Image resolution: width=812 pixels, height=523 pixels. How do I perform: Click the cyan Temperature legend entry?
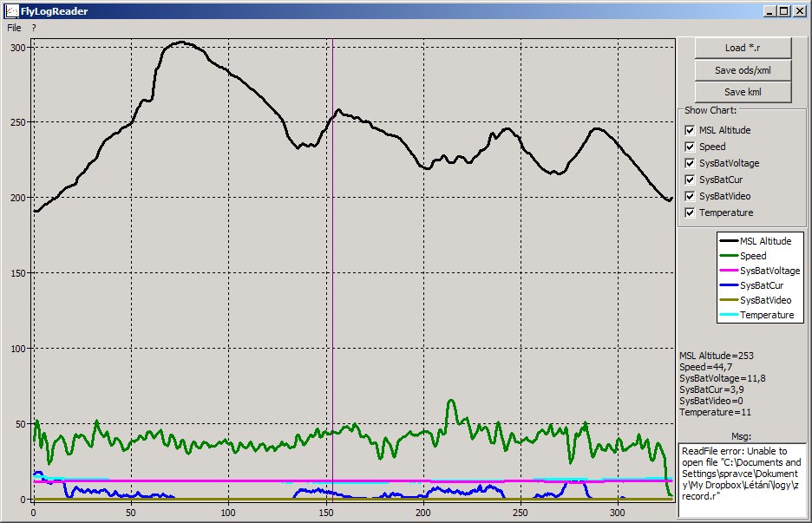tap(729, 316)
